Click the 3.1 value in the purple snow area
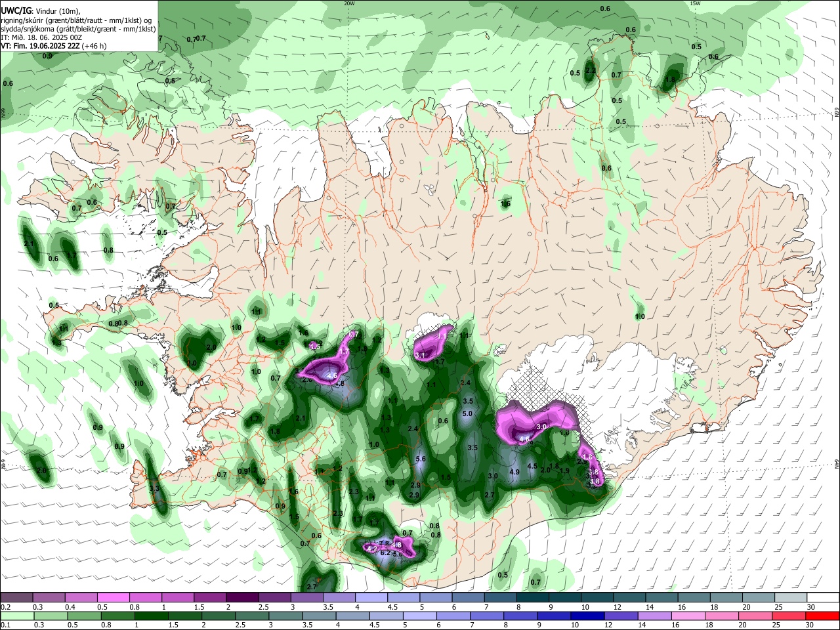The width and height of the screenshot is (840, 630). click(x=421, y=355)
